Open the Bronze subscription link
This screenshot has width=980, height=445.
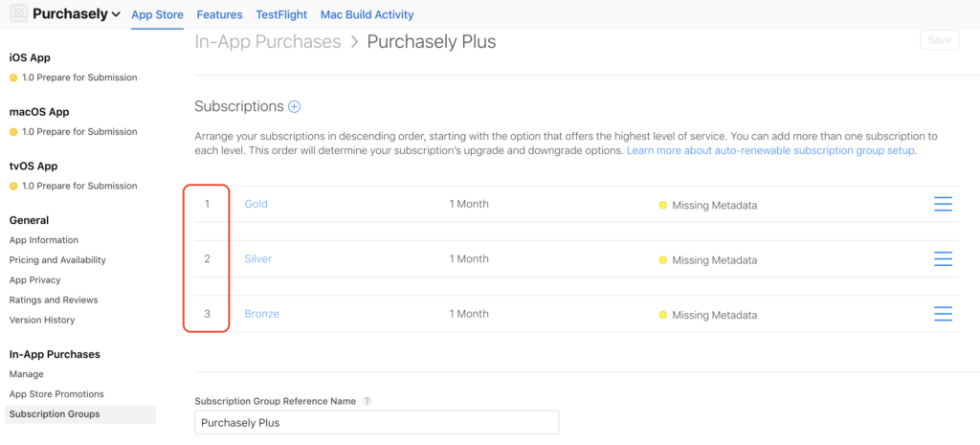point(262,314)
